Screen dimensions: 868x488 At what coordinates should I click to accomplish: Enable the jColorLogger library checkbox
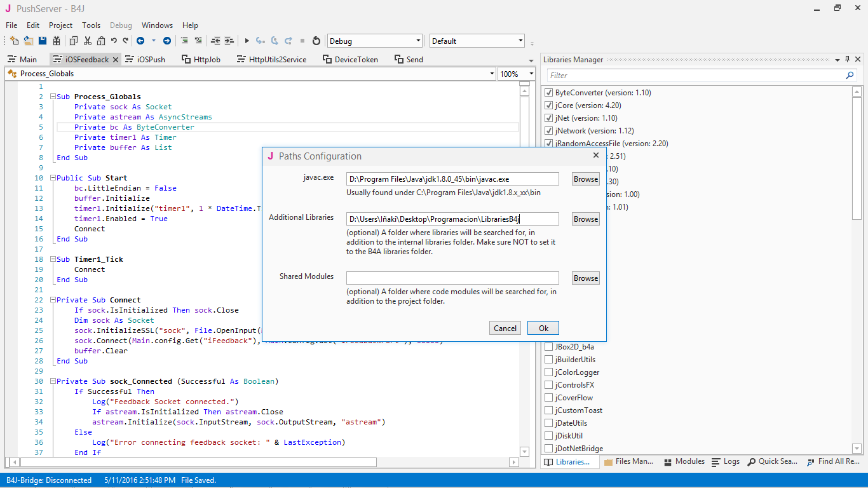coord(549,372)
